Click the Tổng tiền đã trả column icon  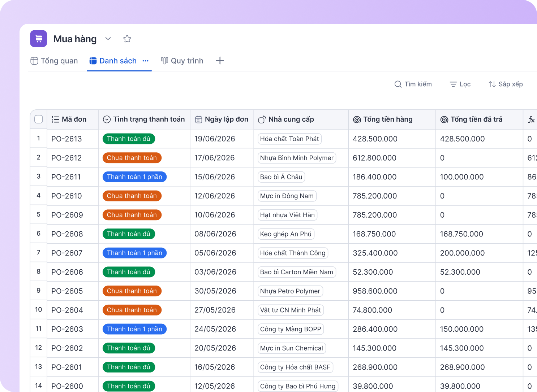tap(444, 119)
